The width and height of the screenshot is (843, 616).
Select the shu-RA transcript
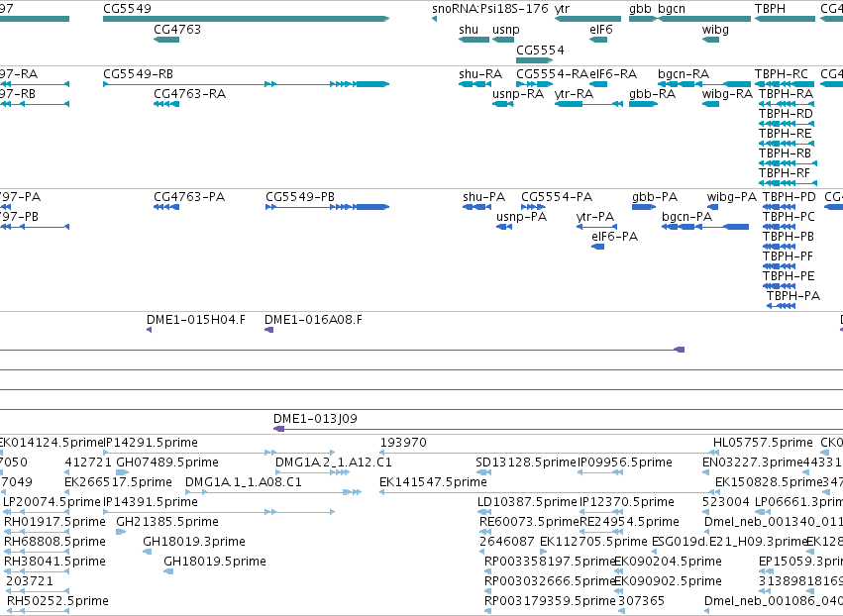pos(474,84)
